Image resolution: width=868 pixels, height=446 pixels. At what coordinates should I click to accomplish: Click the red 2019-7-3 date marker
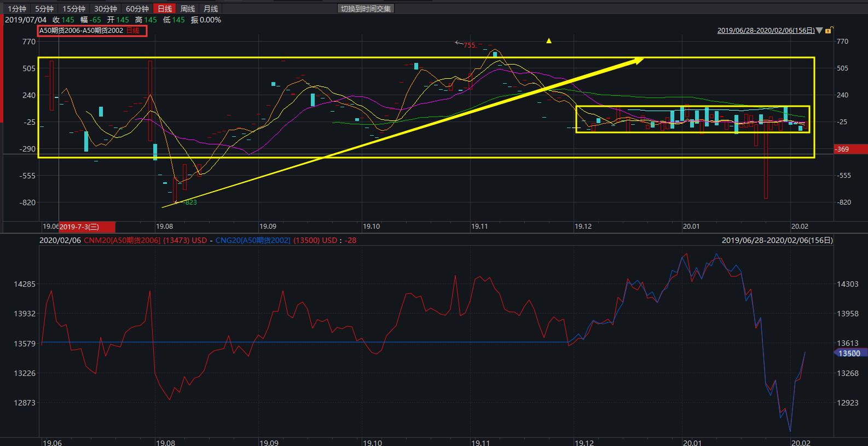(x=79, y=227)
